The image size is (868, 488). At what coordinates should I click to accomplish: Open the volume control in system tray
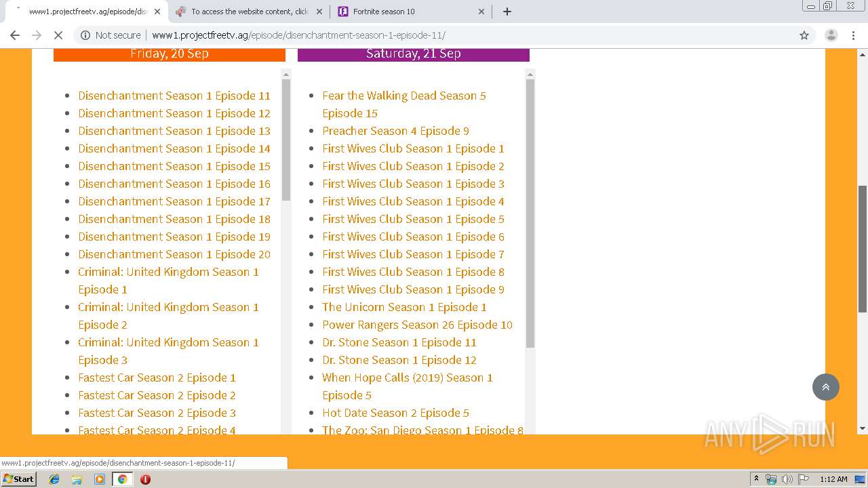tap(787, 479)
